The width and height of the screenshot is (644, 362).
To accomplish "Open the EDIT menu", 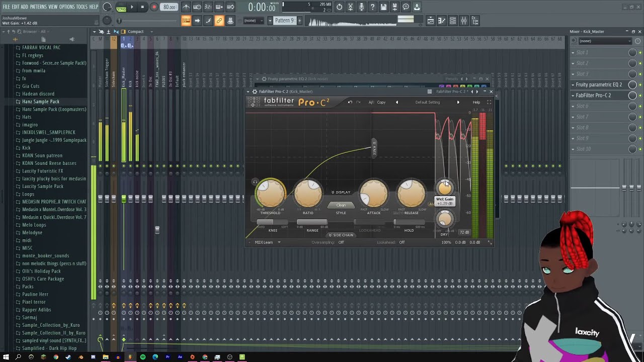I will click(x=16, y=7).
